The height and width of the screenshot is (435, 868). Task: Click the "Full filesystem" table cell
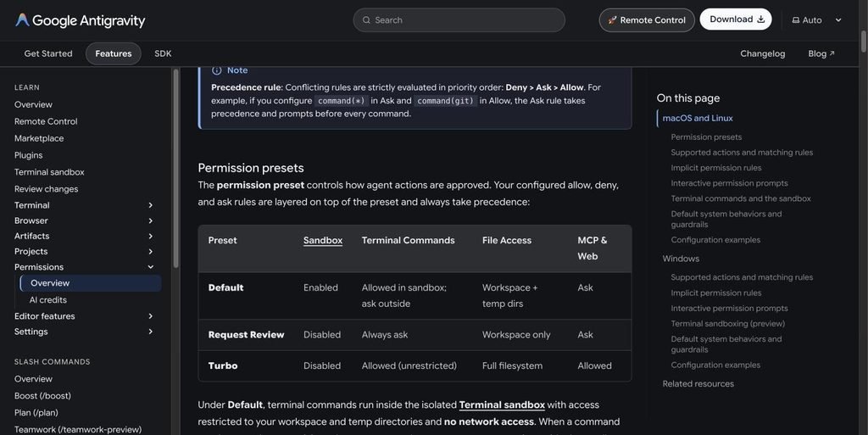tap(512, 365)
